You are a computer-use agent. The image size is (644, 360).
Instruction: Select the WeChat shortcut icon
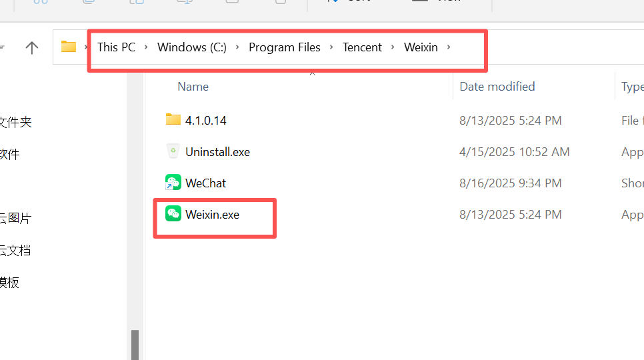click(173, 182)
